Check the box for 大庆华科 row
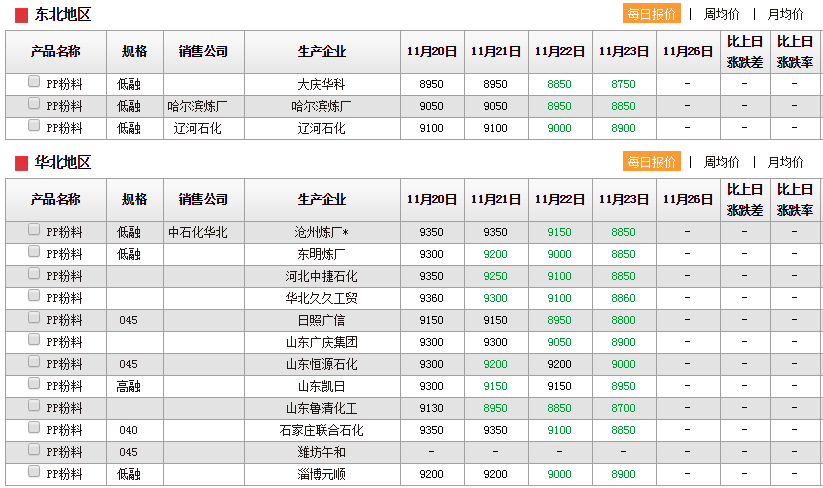The width and height of the screenshot is (823, 488). [34, 82]
